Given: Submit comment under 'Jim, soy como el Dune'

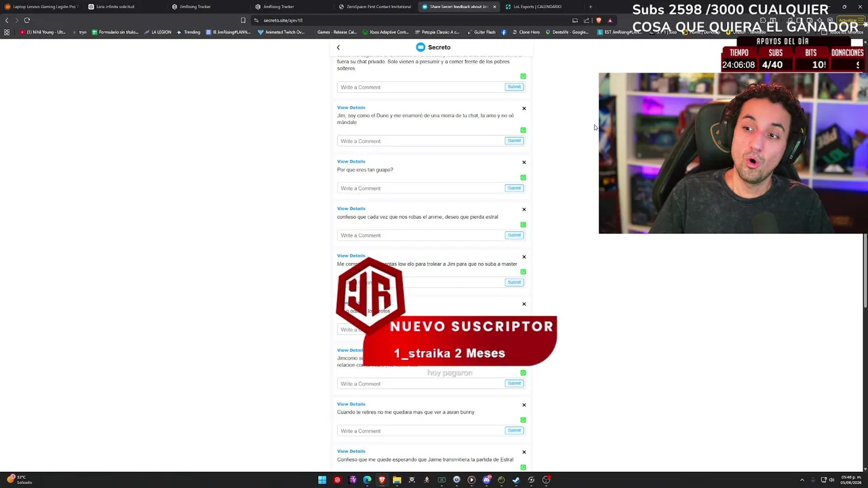Looking at the screenshot, I should (x=514, y=141).
